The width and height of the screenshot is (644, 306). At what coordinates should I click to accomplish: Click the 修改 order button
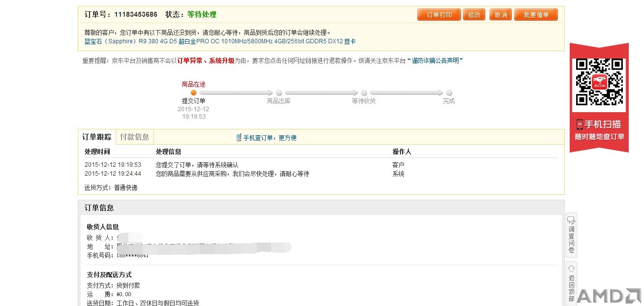pos(474,15)
